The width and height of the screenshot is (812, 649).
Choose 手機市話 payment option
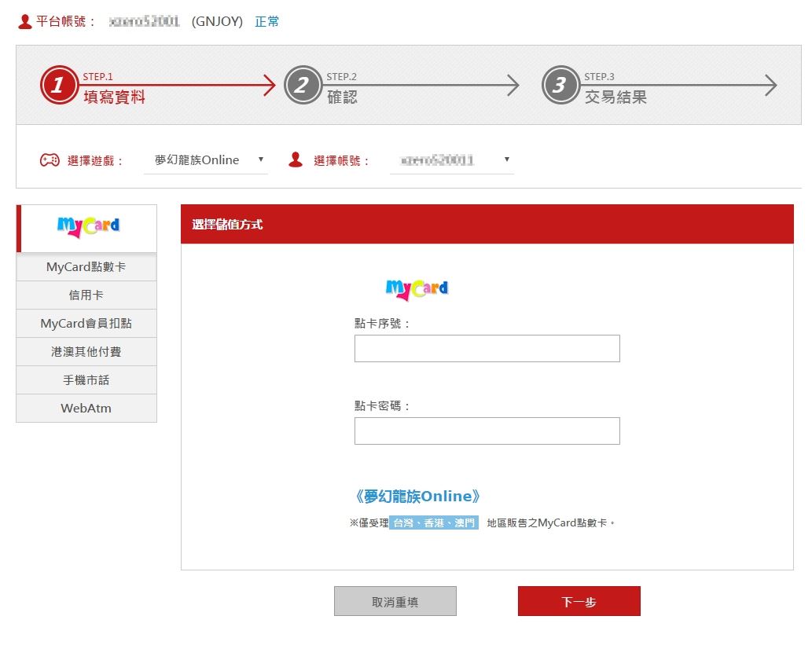pyautogui.click(x=86, y=379)
